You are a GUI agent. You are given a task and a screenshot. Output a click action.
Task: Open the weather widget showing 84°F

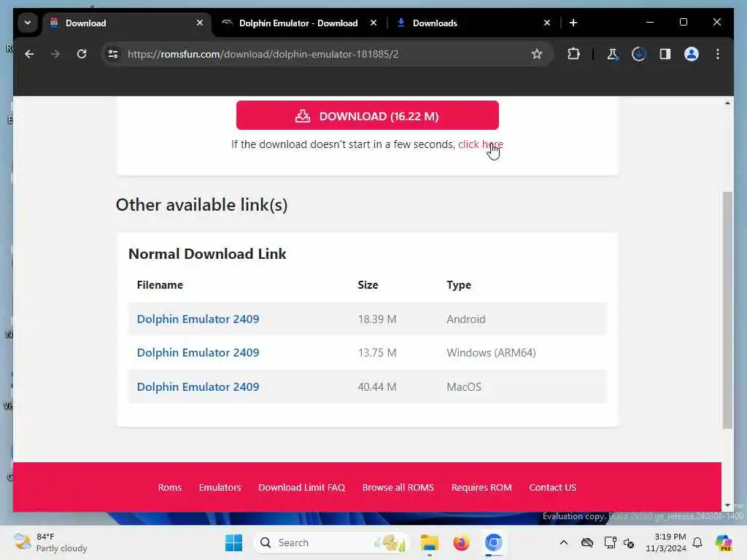pos(50,542)
